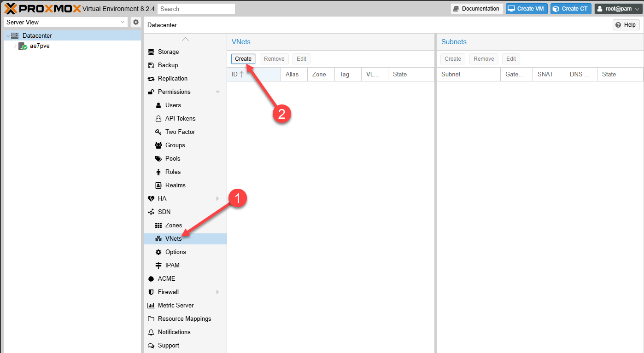
Task: Open view settings gear next to Server View
Action: 136,22
